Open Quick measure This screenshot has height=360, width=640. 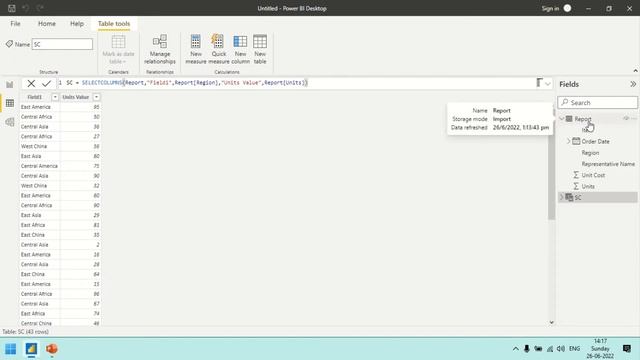(219, 49)
